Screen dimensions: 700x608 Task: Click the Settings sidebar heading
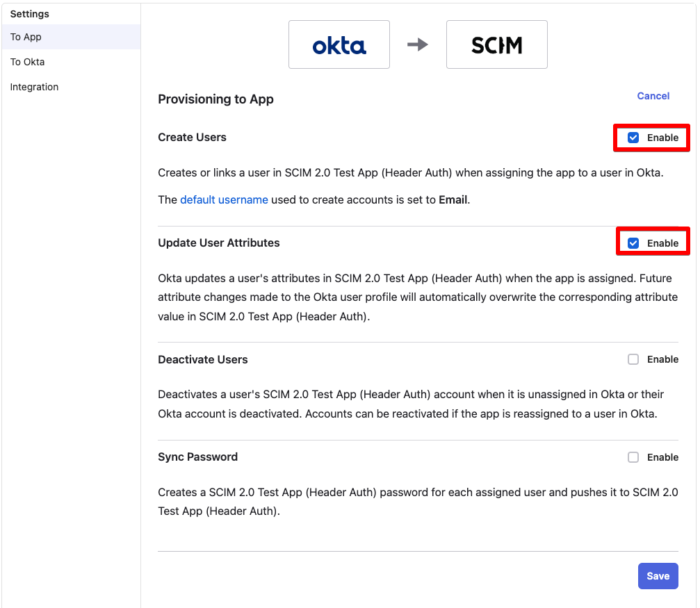coord(29,14)
